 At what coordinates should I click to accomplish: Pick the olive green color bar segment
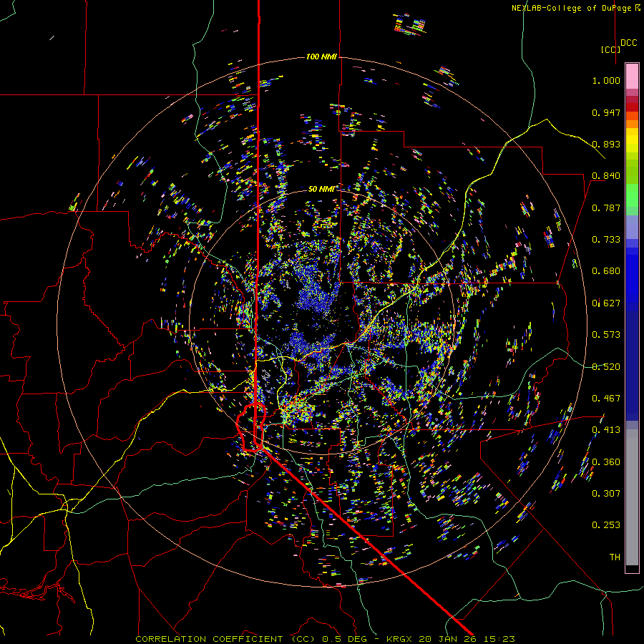coord(632,171)
